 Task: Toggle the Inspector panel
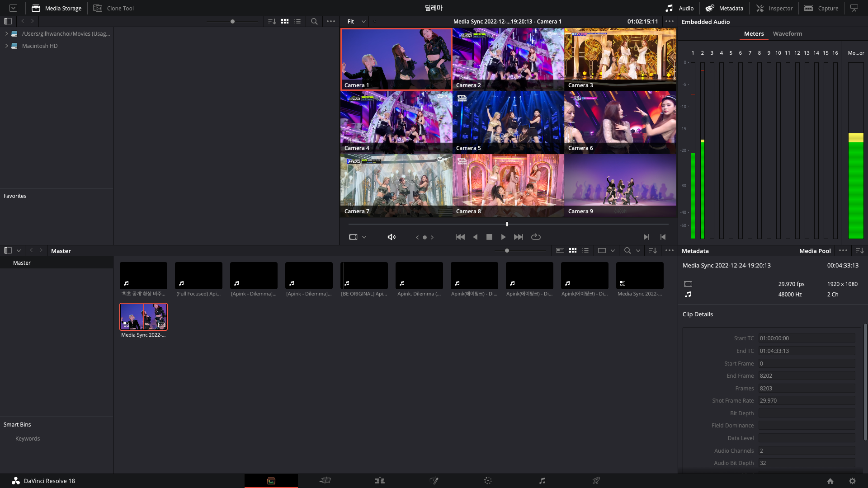click(774, 8)
